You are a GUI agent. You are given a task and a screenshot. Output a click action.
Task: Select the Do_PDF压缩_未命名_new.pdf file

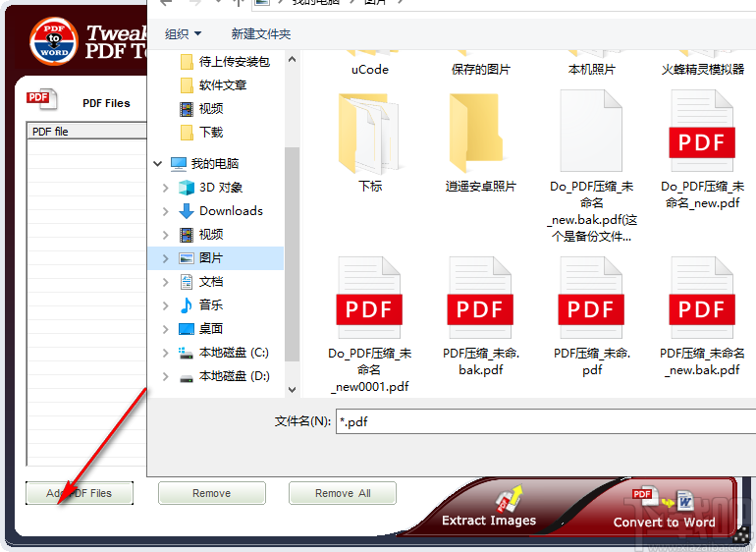(702, 149)
